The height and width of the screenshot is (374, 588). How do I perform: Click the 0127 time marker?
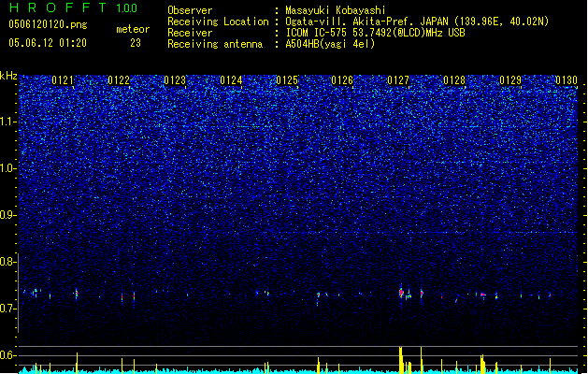click(x=398, y=80)
